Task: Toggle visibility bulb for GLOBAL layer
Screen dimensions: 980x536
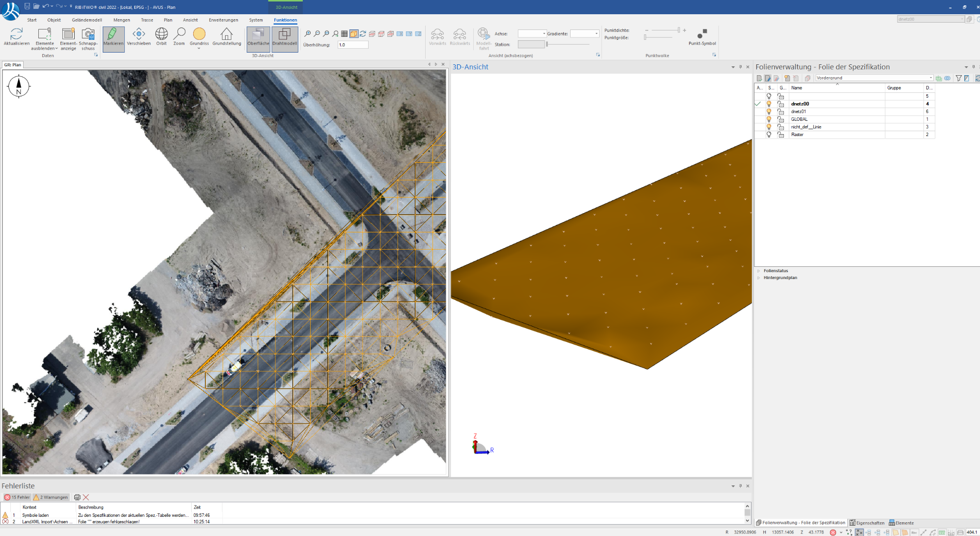Action: [769, 119]
